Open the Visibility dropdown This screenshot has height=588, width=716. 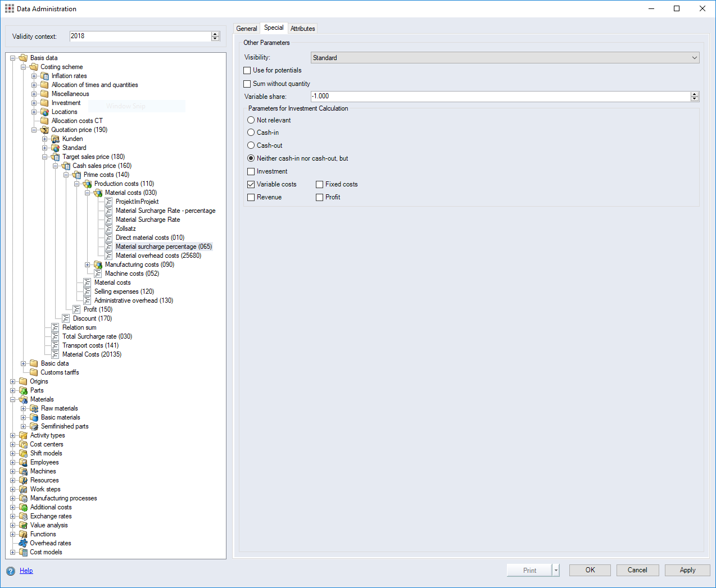click(695, 57)
